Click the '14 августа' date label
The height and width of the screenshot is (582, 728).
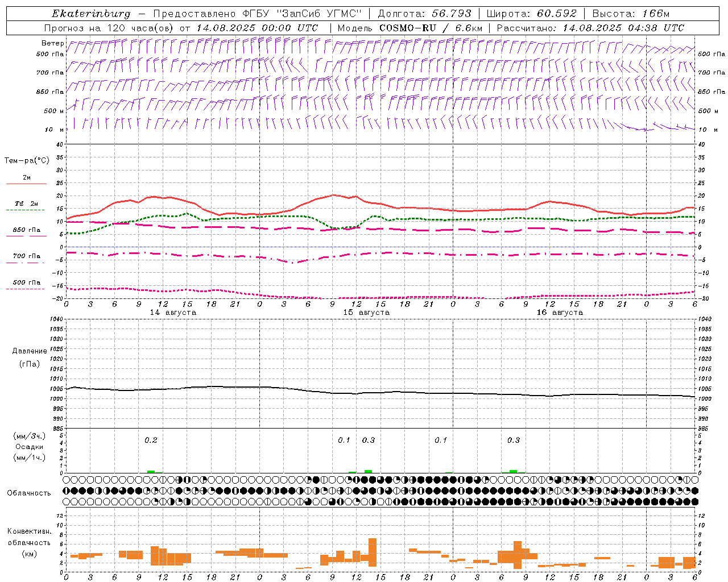[173, 313]
